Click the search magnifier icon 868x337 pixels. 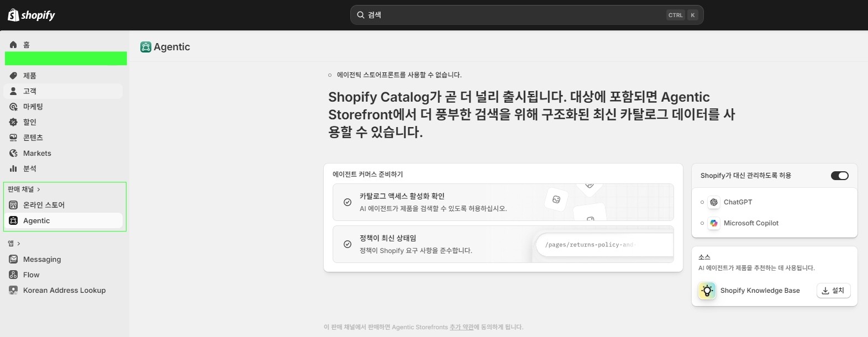[x=361, y=15]
